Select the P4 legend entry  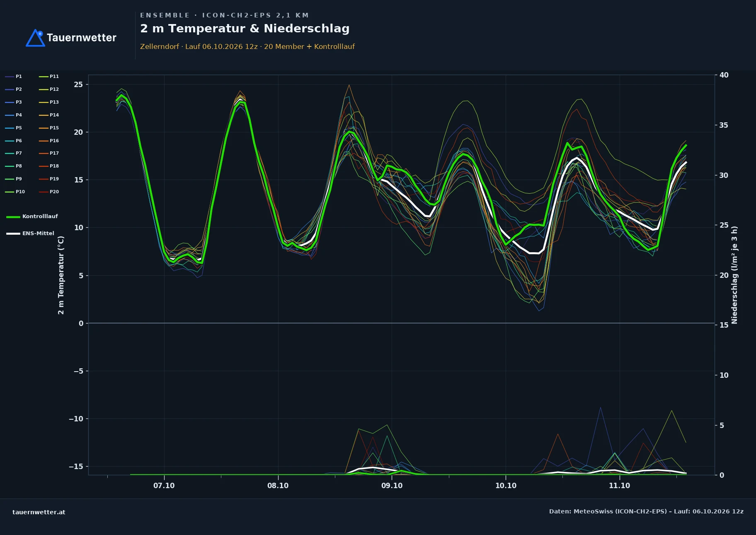pyautogui.click(x=14, y=115)
